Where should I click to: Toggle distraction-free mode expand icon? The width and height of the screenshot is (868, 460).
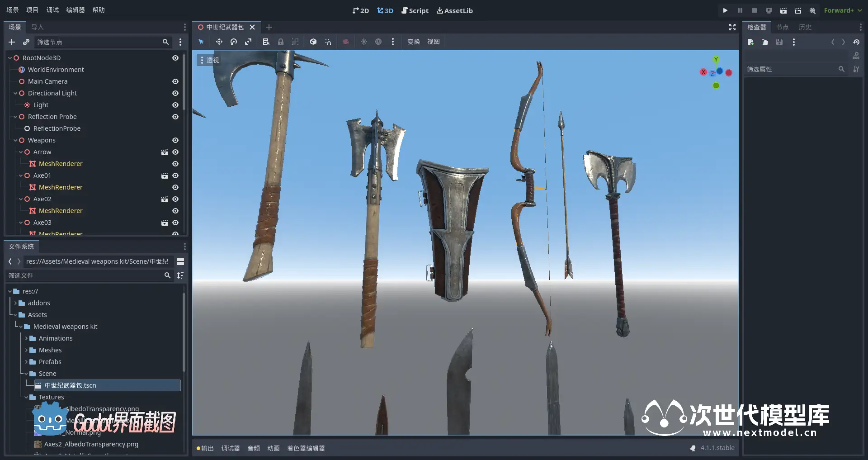pyautogui.click(x=732, y=27)
